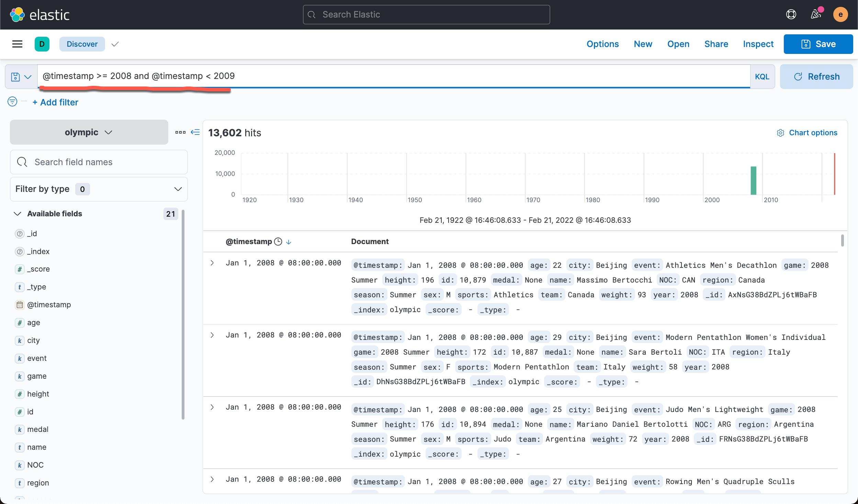This screenshot has width=858, height=504.
Task: Open the olympic index pattern dropdown
Action: click(89, 132)
